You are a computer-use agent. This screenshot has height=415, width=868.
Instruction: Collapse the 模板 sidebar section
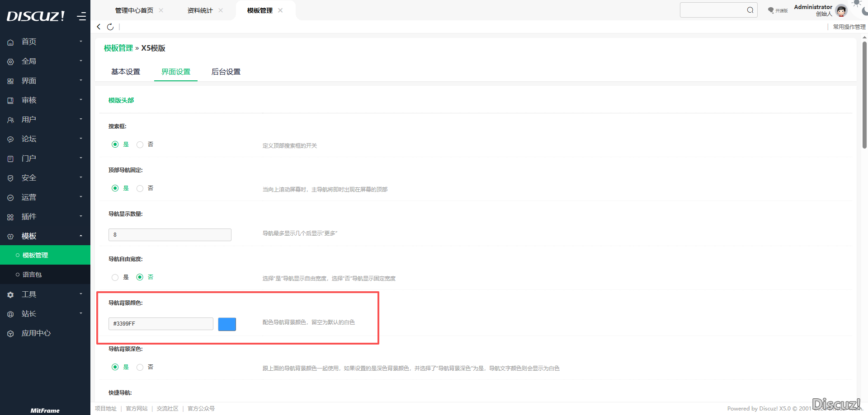point(45,236)
